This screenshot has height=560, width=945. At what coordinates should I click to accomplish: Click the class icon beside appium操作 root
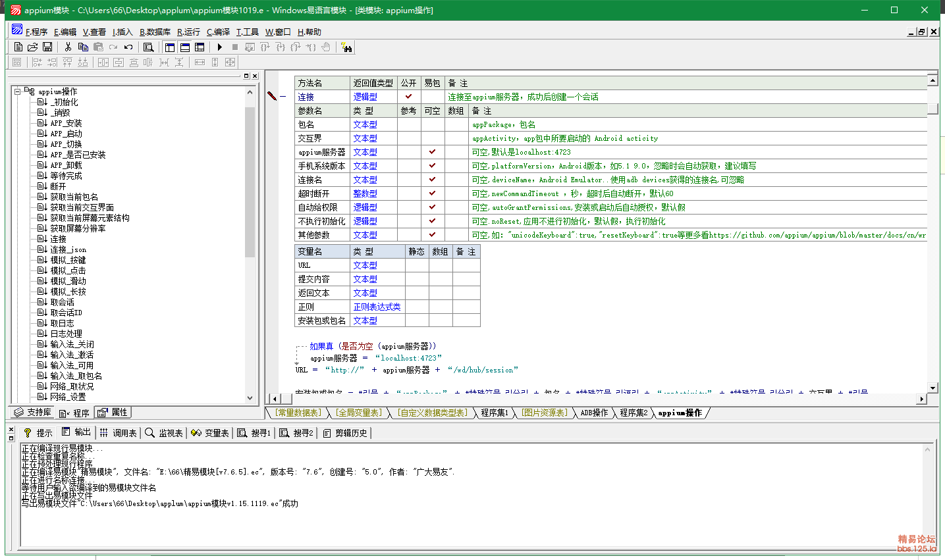click(30, 91)
